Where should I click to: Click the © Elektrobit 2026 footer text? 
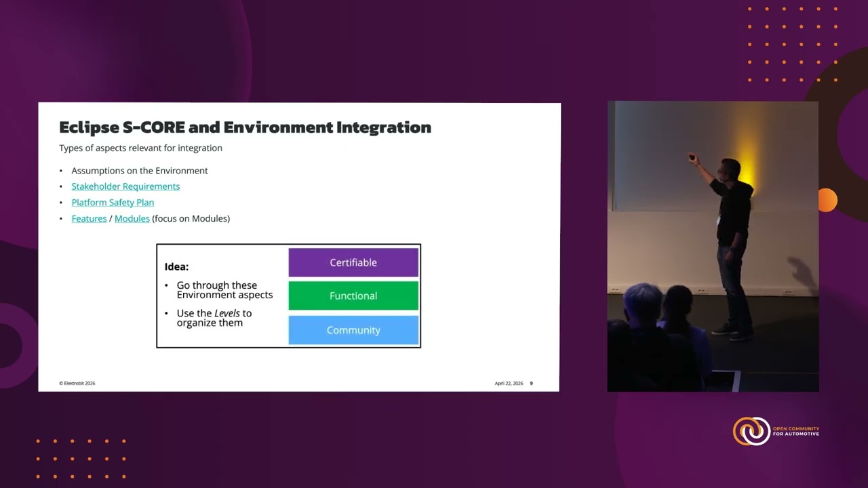tap(77, 384)
